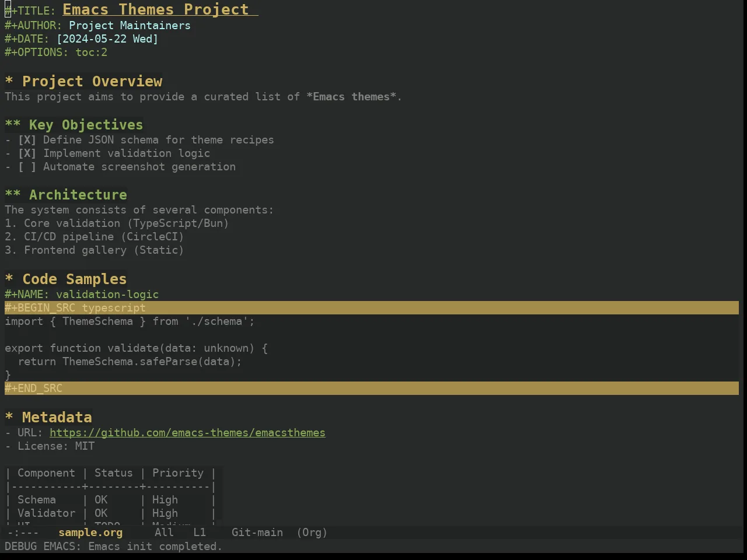Click the Project Maintainers author value

coord(130,26)
